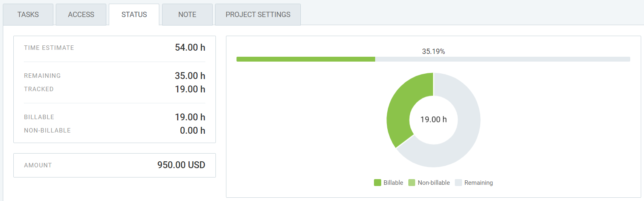
Task: Switch to the Tasks tab
Action: tap(28, 15)
